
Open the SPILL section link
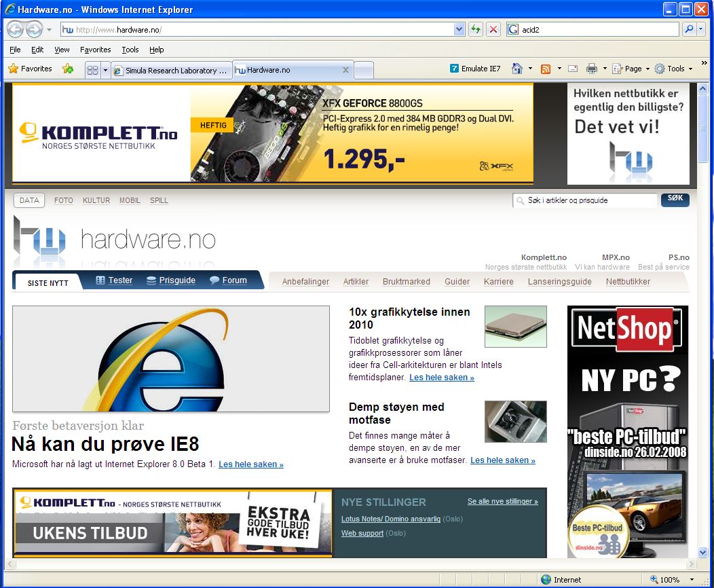(159, 200)
